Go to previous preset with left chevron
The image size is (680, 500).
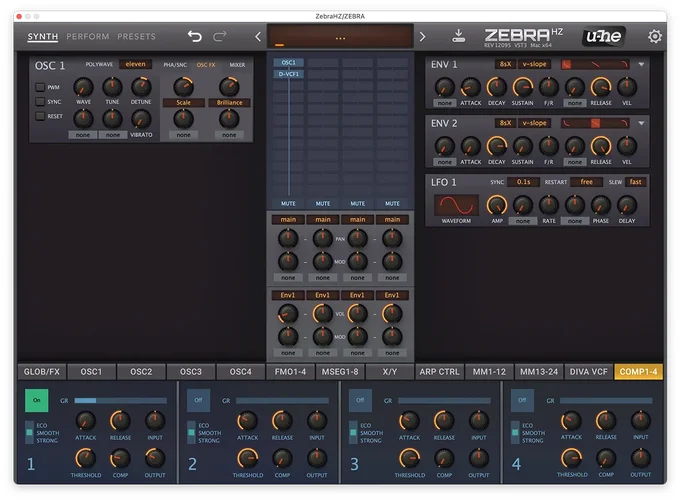(258, 37)
